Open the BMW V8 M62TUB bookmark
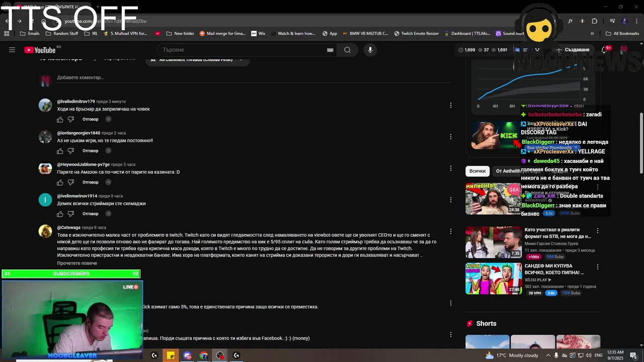Viewport: 644px width, 362px height. 365,34
